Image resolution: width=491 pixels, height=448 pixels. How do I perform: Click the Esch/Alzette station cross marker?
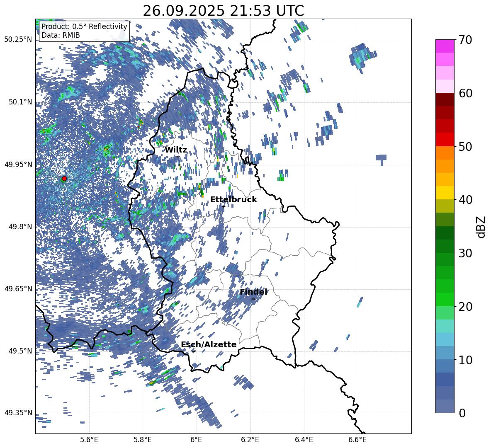(x=194, y=351)
